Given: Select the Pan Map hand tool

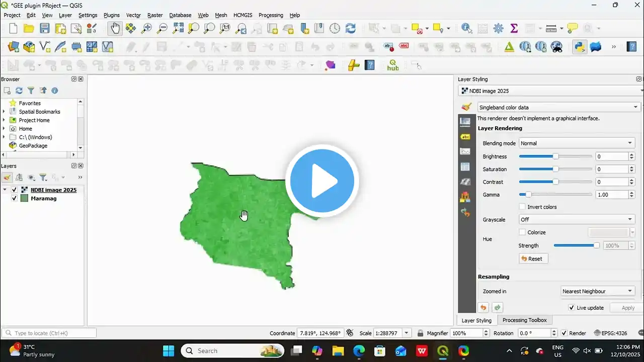Looking at the screenshot, I should pyautogui.click(x=115, y=28).
